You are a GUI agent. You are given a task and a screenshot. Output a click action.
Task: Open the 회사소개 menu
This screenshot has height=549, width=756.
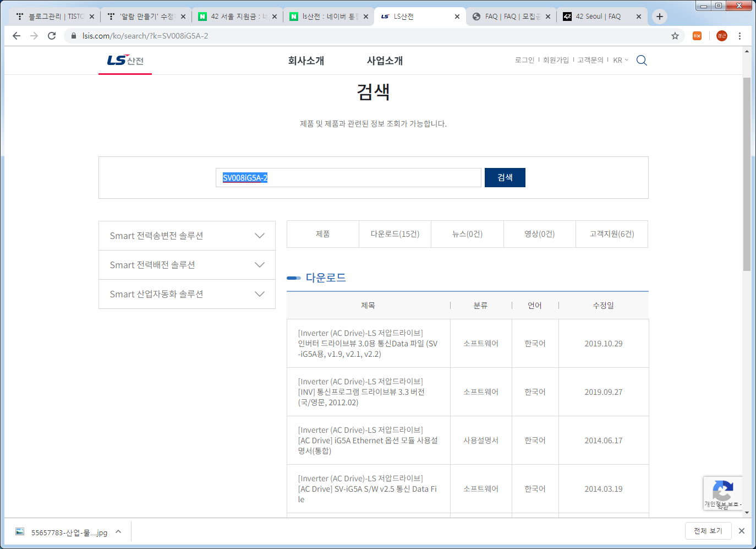[306, 61]
